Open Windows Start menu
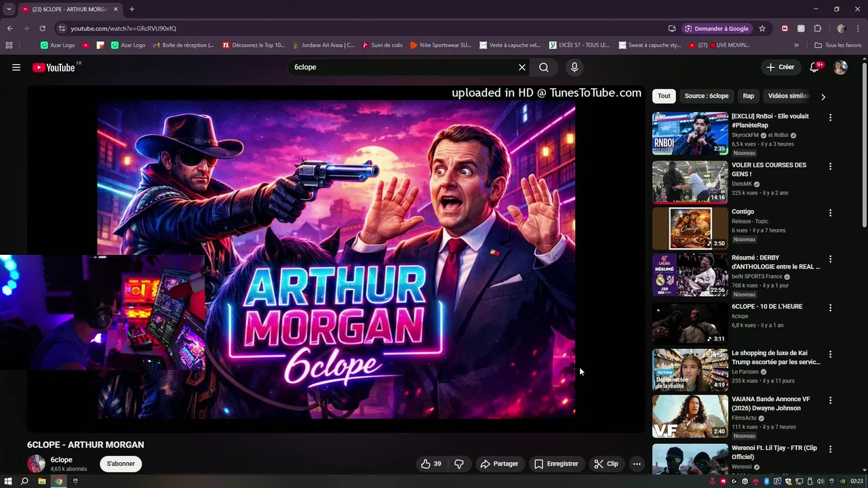The image size is (868, 488). pyautogui.click(x=7, y=481)
